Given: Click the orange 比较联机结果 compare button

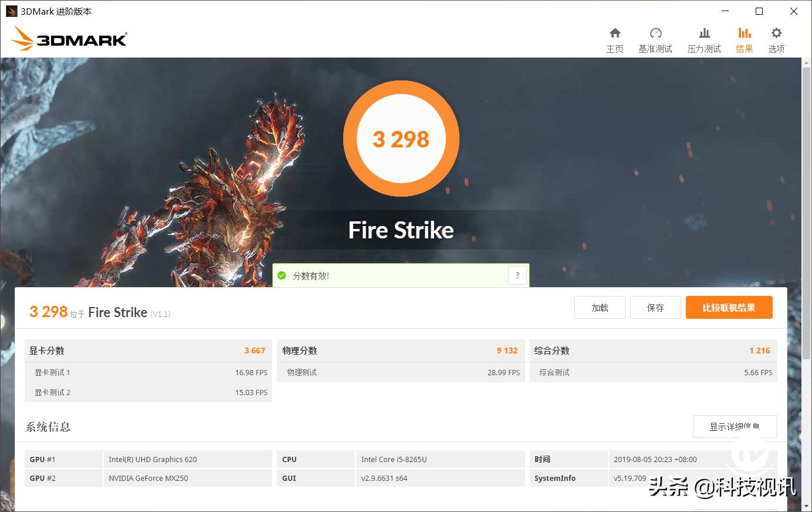Looking at the screenshot, I should [x=729, y=307].
